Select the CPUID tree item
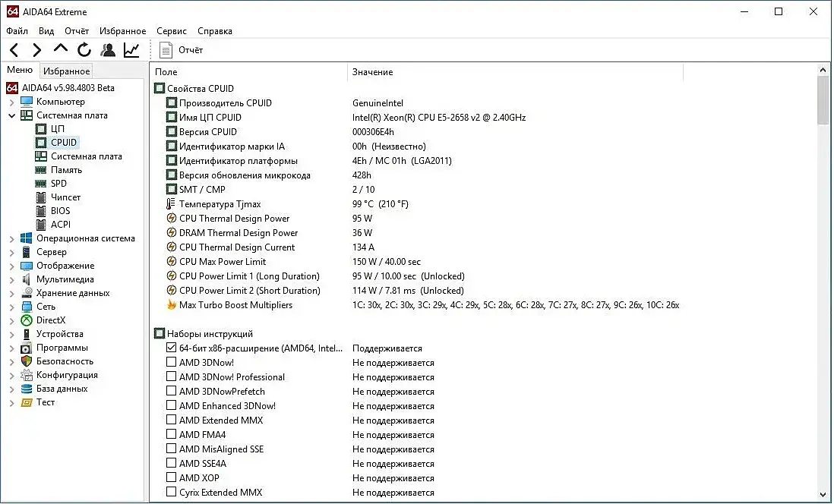The width and height of the screenshot is (834, 504). pos(64,143)
